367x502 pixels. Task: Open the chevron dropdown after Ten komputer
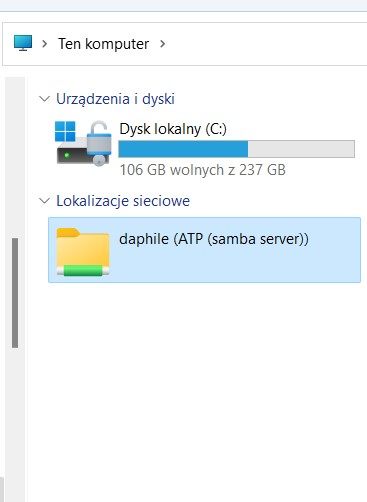pyautogui.click(x=162, y=44)
